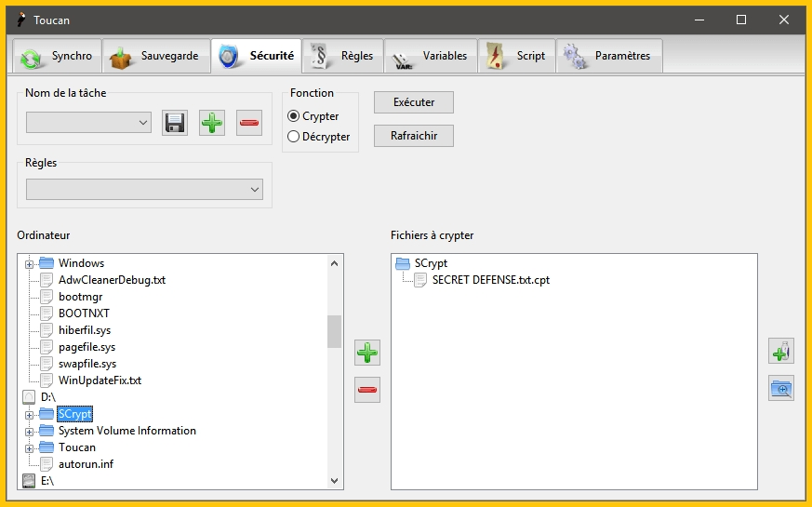Screen dimensions: 812x507
Task: Click the Toucan bird icon in title bar
Action: (x=21, y=20)
